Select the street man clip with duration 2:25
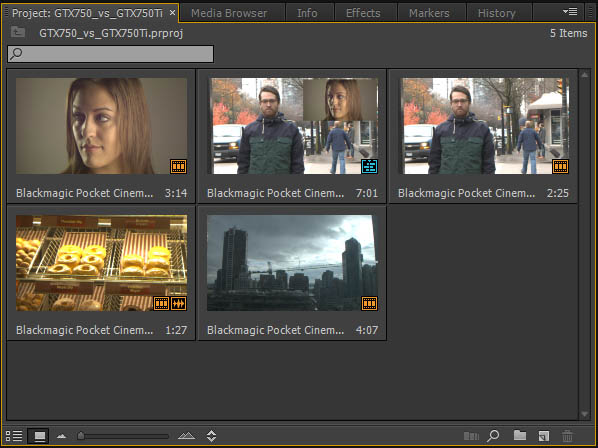Screen dimensions: 598x448 coord(484,126)
